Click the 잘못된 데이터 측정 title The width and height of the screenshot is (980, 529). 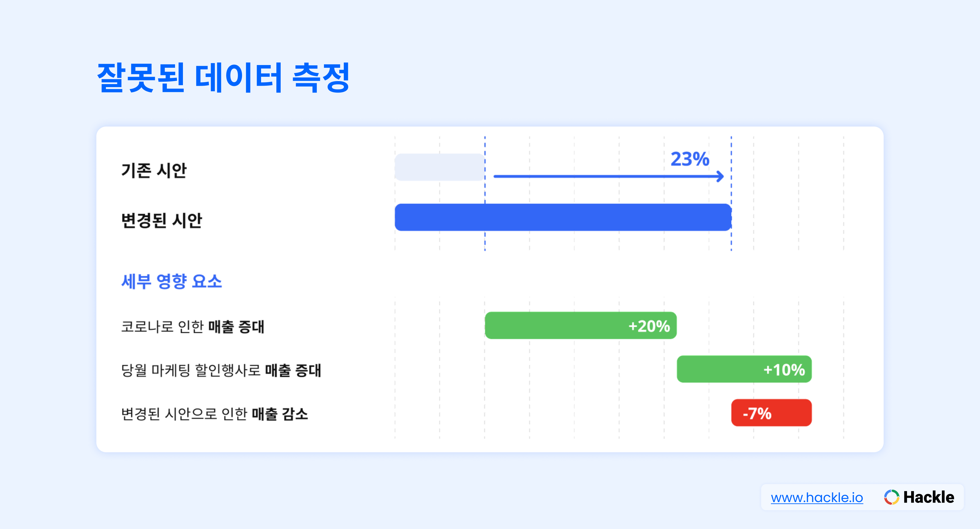[223, 78]
